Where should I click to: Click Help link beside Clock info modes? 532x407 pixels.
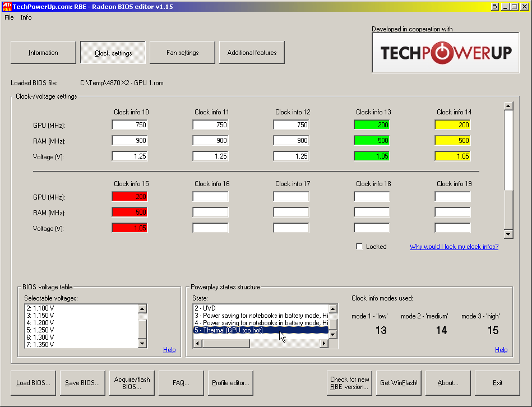point(501,349)
